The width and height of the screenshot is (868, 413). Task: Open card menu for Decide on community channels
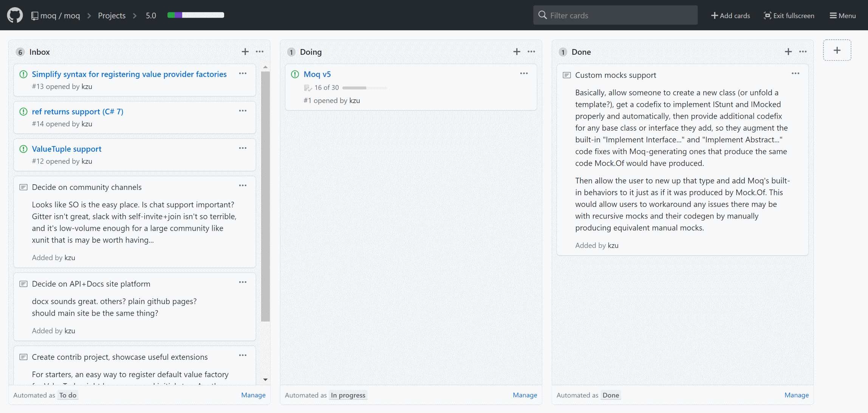[x=243, y=185]
